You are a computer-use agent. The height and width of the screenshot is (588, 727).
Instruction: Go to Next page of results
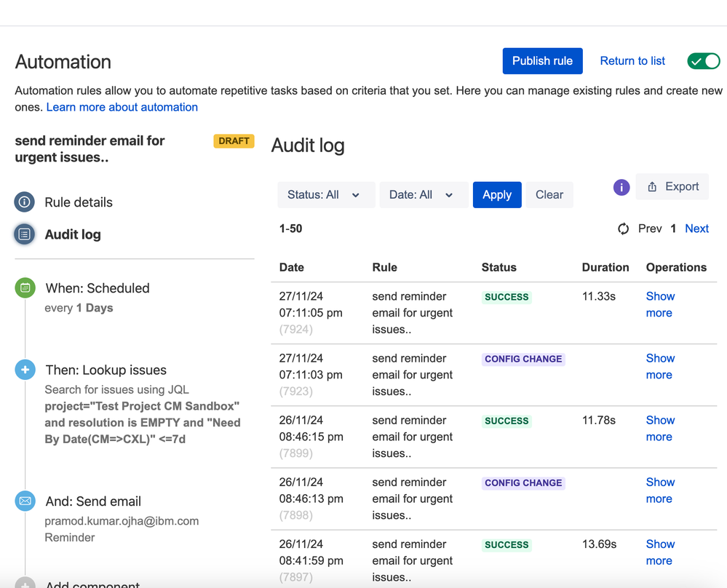tap(696, 229)
